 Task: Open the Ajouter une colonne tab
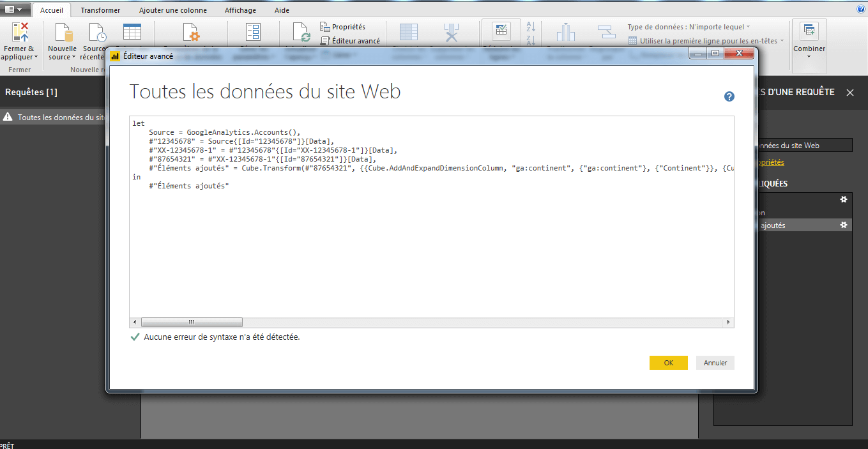(172, 10)
